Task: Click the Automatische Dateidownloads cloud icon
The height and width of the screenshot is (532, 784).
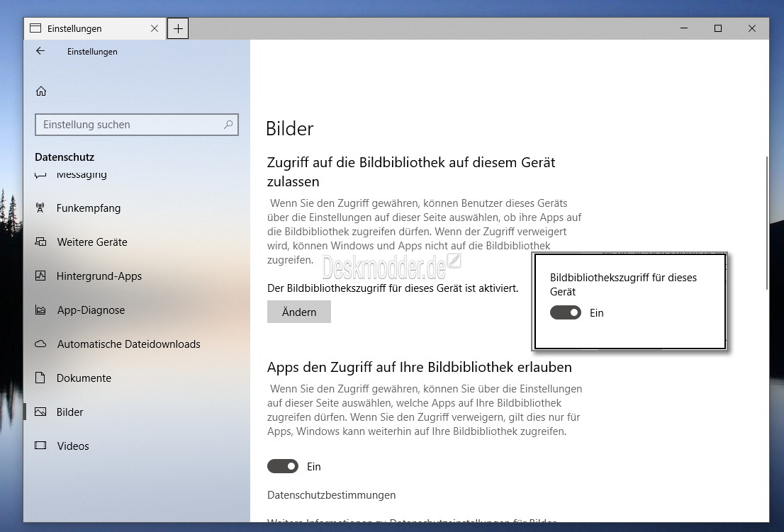Action: pos(40,344)
